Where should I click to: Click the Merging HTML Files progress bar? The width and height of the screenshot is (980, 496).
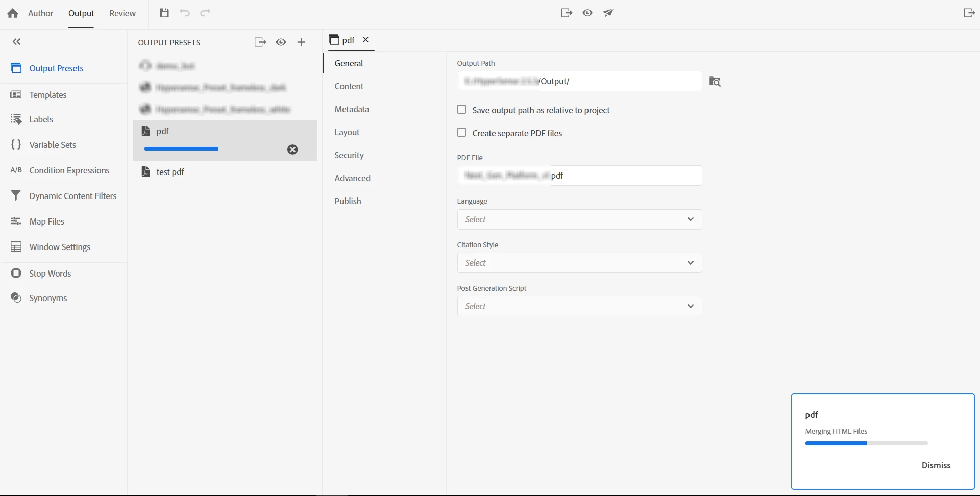[866, 443]
